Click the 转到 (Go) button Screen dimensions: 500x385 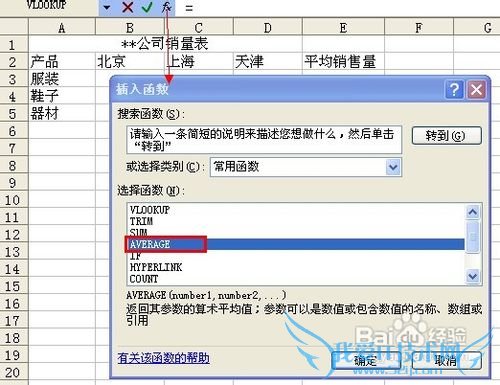click(x=446, y=136)
